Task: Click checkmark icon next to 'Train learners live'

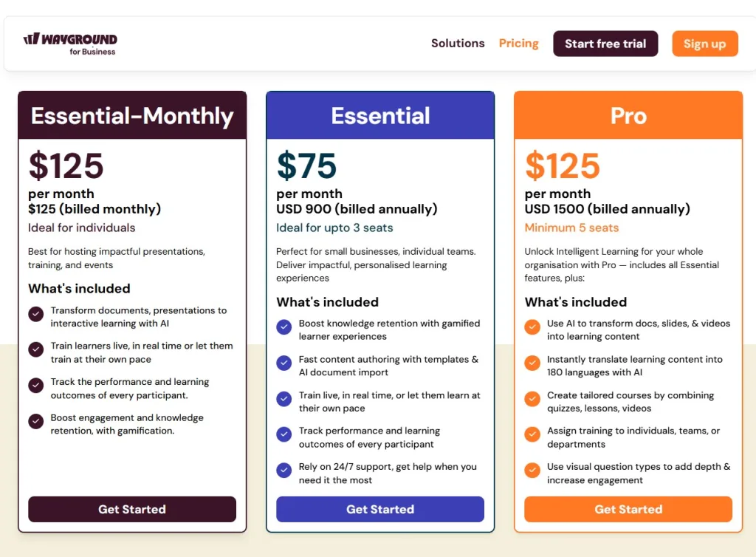Action: [x=35, y=349]
